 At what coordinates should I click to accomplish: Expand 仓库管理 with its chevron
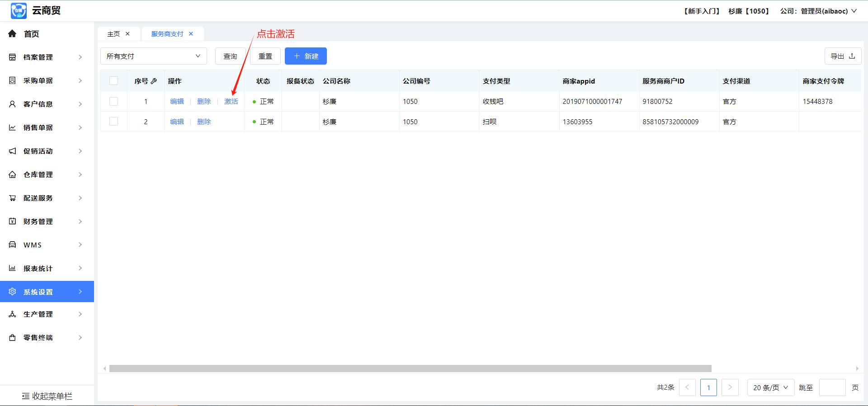coord(80,175)
